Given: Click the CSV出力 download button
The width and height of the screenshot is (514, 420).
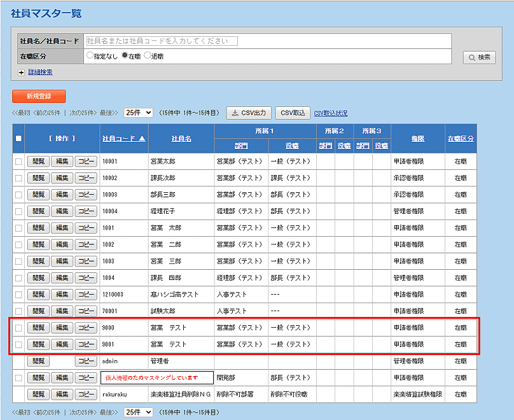Looking at the screenshot, I should coord(249,113).
